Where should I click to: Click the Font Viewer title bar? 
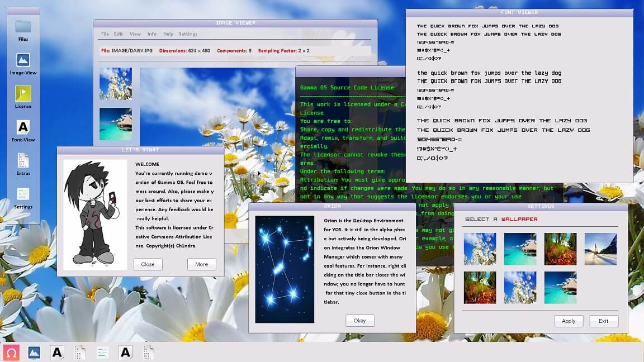[x=519, y=13]
